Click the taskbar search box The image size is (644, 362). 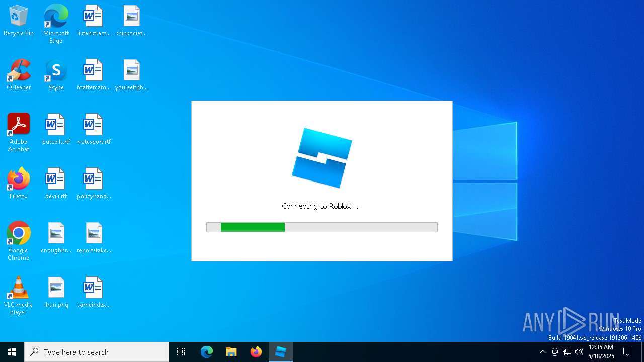pyautogui.click(x=97, y=352)
